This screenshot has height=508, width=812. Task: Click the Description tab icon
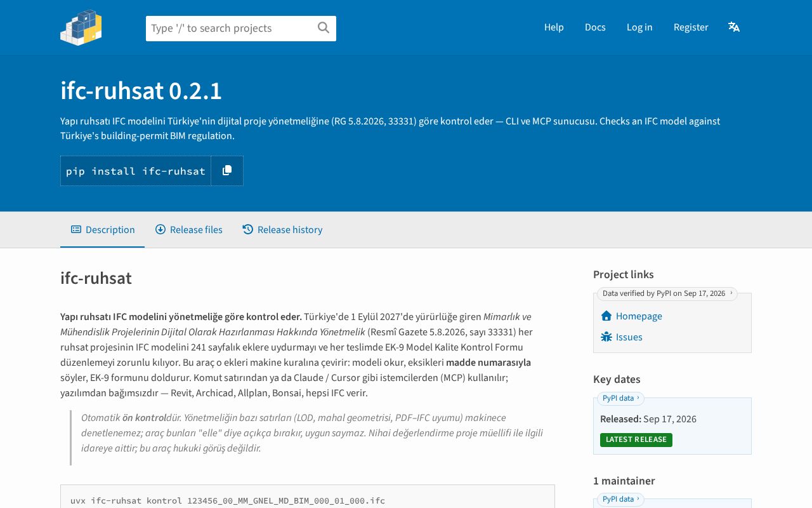76,229
